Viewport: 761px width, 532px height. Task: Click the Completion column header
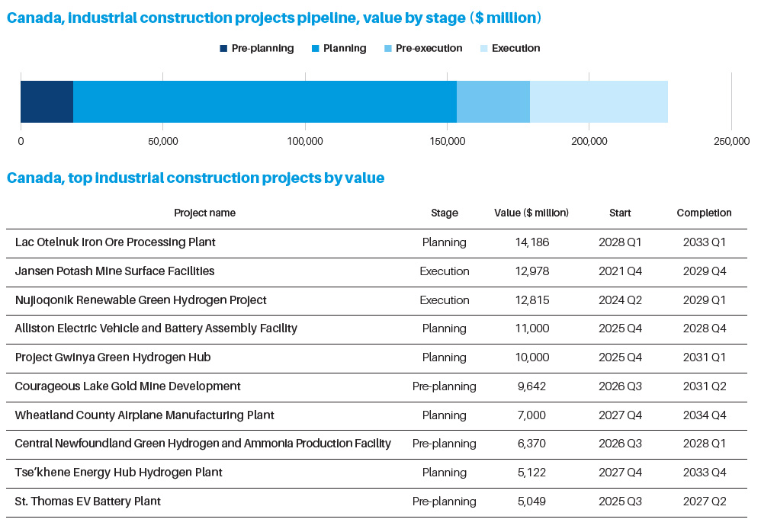coord(704,213)
